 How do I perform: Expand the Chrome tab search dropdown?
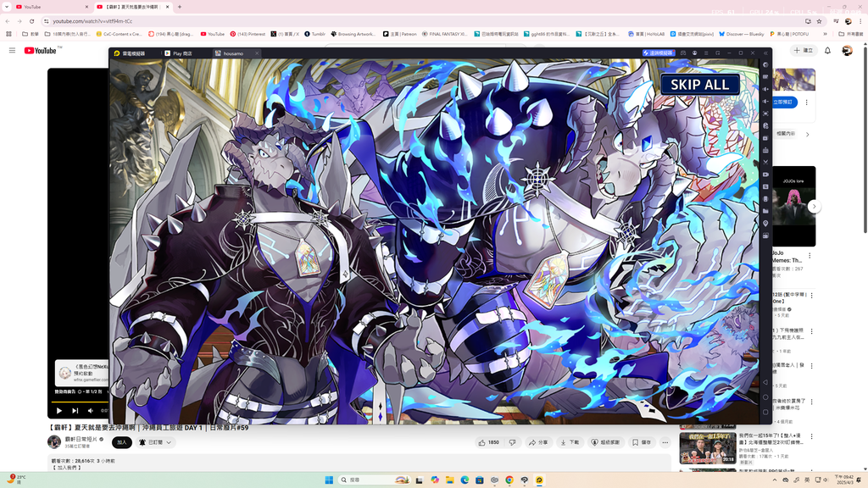click(6, 7)
